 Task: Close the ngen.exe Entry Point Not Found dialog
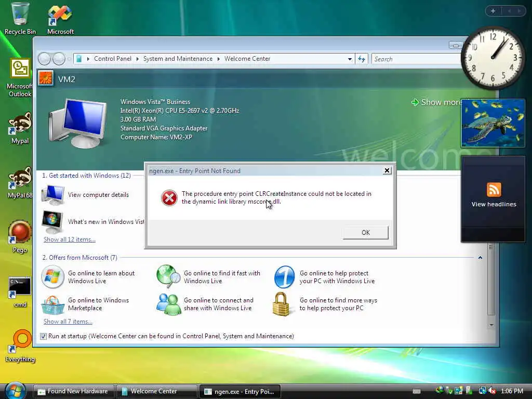[x=387, y=170]
